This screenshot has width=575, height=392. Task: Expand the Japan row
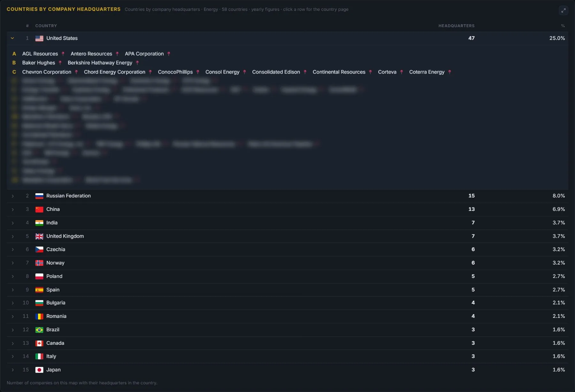tap(12, 370)
